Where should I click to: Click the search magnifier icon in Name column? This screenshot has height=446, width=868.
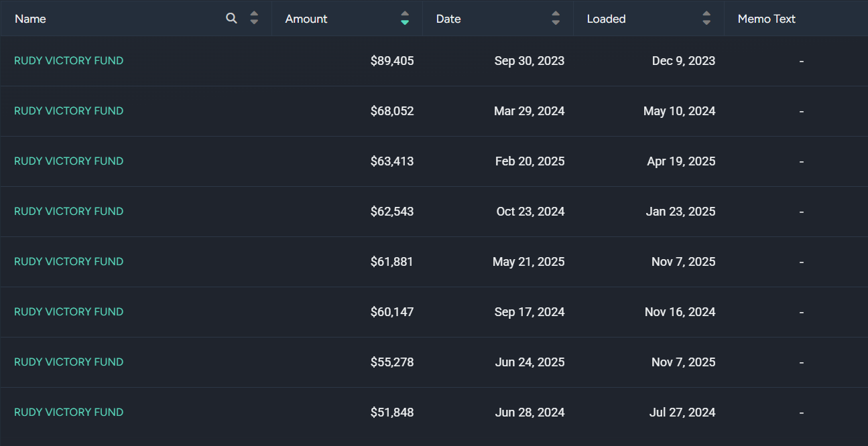pyautogui.click(x=231, y=19)
